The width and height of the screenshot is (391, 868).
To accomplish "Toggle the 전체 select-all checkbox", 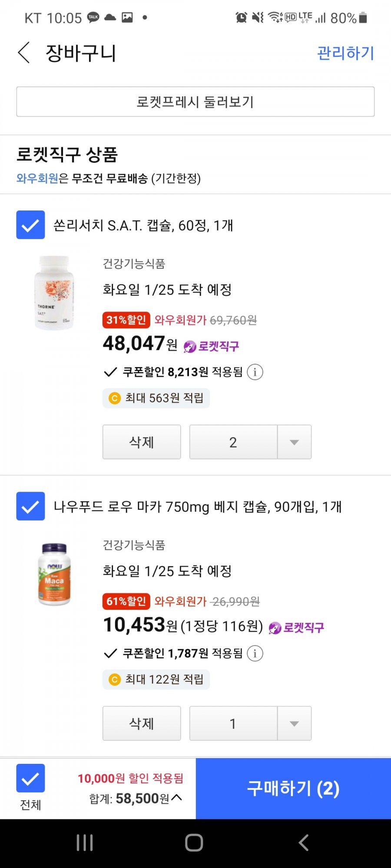I will point(30,778).
